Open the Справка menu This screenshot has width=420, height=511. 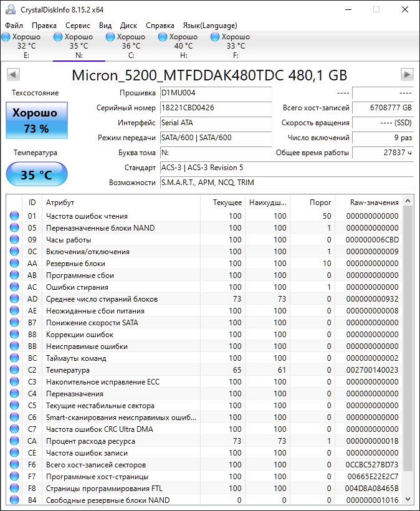[x=160, y=26]
